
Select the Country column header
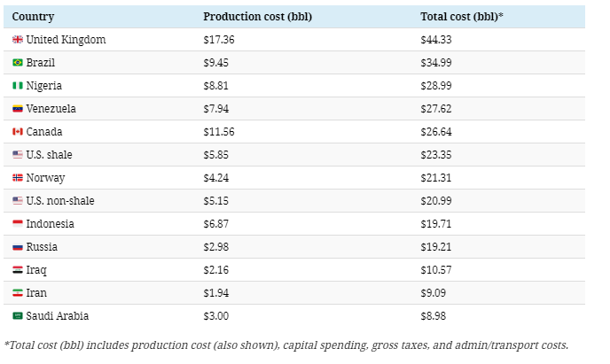(32, 17)
